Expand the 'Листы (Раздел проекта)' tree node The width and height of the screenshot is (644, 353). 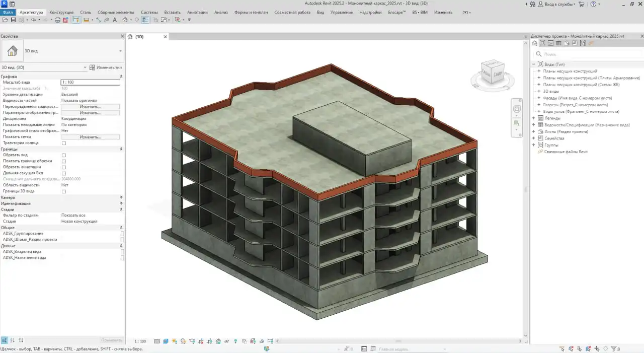coord(534,131)
